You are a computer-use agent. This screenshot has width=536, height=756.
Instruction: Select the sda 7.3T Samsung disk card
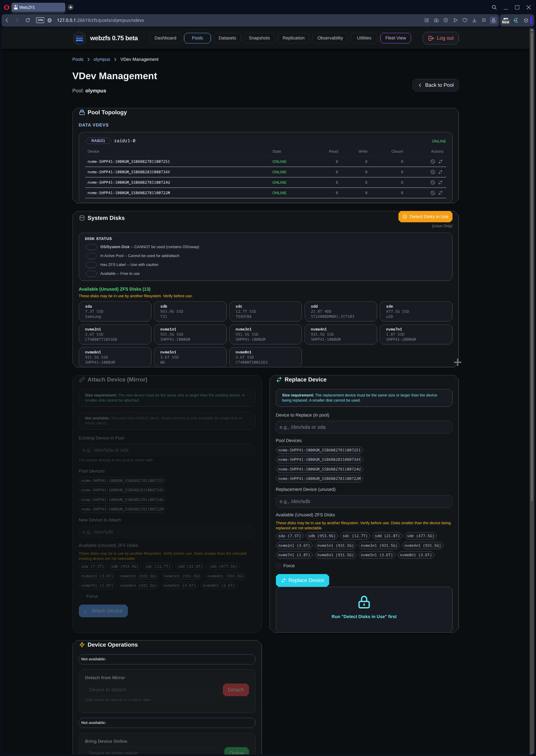point(115,311)
